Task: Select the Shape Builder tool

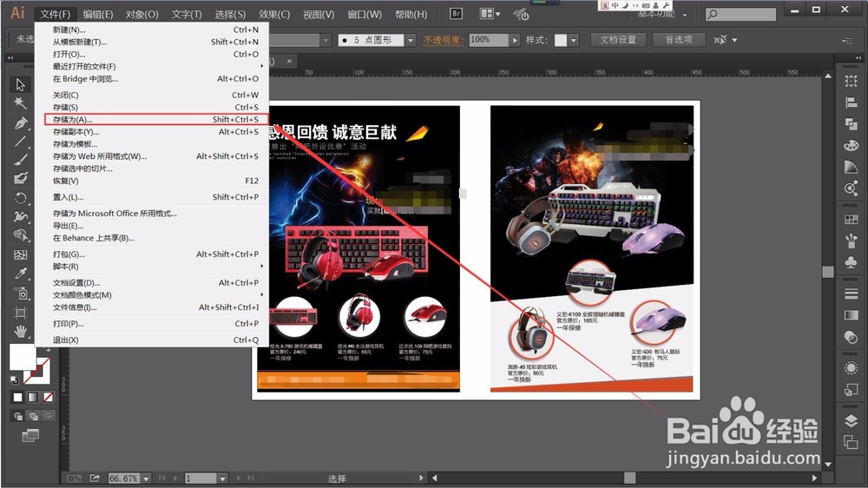Action: [x=20, y=235]
